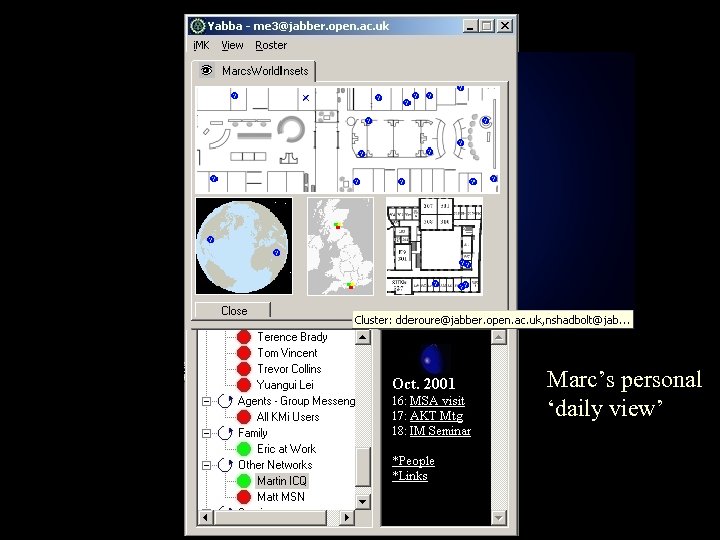Click the globe world map thumbnail
Image resolution: width=720 pixels, height=540 pixels.
point(243,246)
